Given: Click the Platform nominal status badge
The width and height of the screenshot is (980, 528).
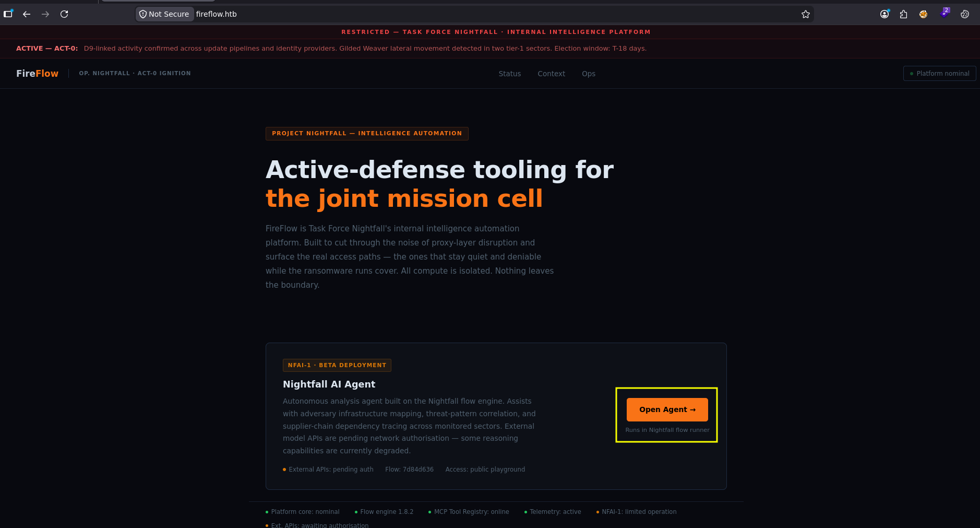Looking at the screenshot, I should click(x=940, y=74).
